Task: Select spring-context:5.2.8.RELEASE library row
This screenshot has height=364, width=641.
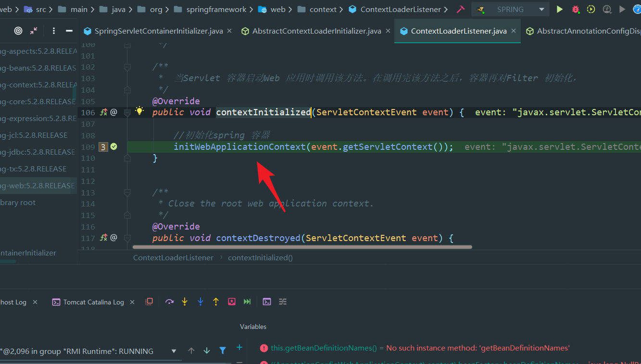Action: coord(38,85)
